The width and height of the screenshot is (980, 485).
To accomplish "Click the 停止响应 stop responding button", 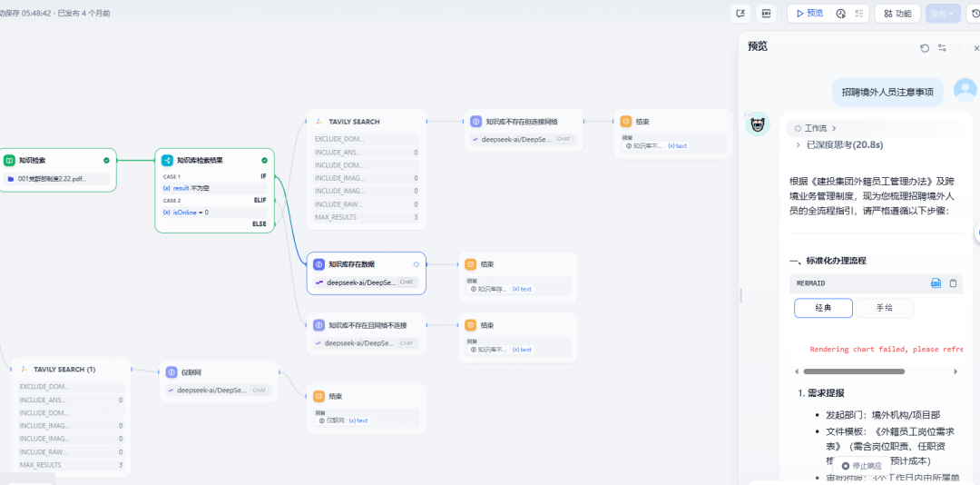I will (x=861, y=466).
